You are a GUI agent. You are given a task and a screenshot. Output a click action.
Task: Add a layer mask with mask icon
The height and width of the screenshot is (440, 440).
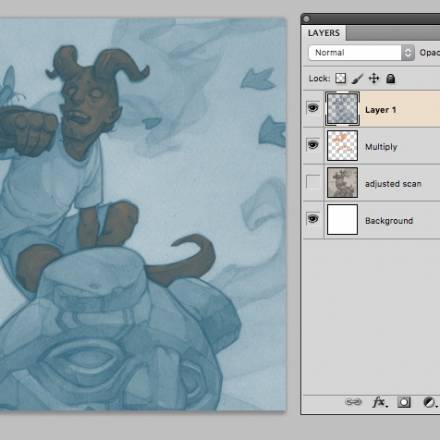404,402
